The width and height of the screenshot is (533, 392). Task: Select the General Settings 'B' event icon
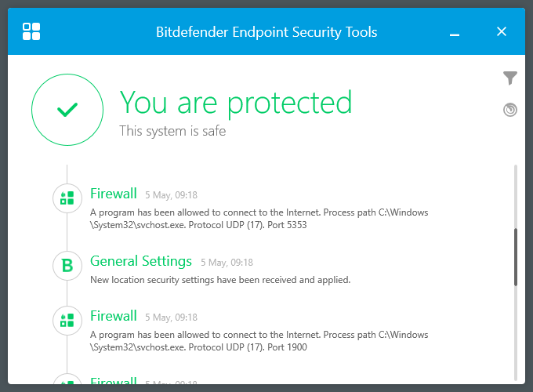[x=67, y=266]
